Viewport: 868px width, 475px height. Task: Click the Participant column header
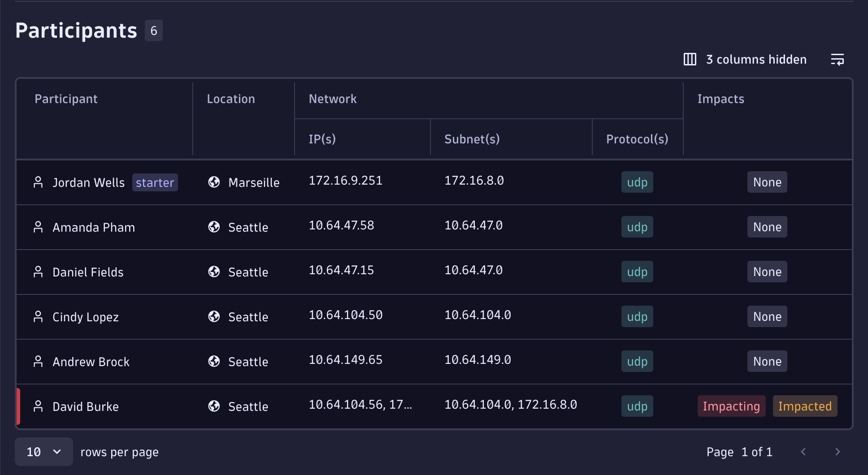click(x=66, y=99)
